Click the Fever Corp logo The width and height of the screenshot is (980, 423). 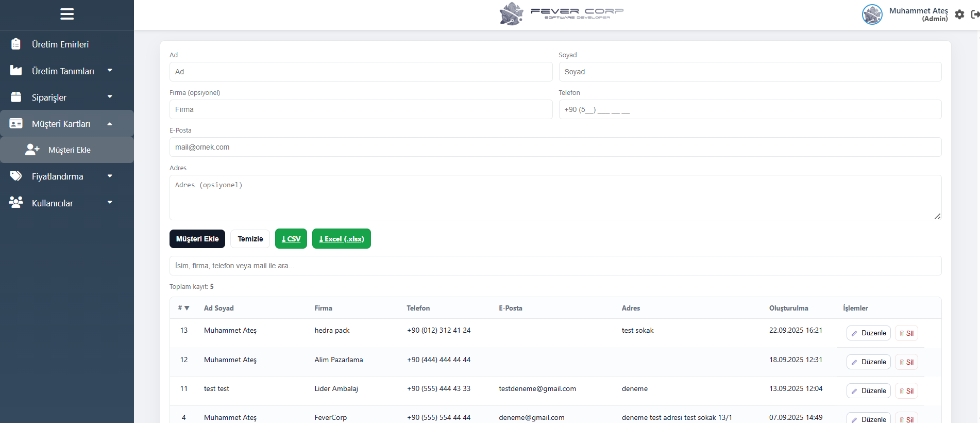[561, 13]
